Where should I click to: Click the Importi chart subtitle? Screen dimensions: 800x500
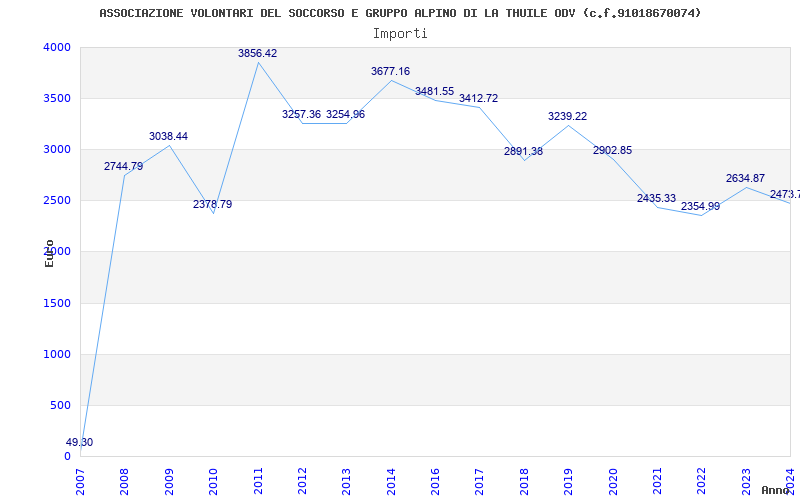click(x=400, y=33)
